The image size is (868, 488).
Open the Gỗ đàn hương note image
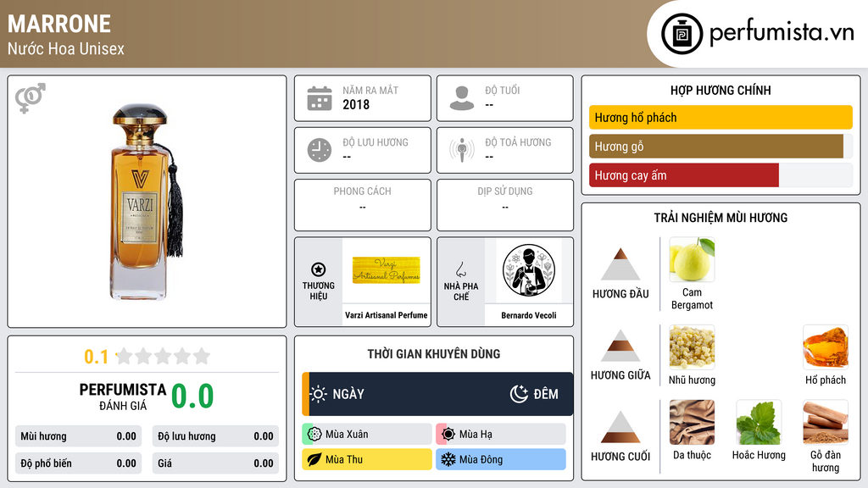(x=826, y=422)
